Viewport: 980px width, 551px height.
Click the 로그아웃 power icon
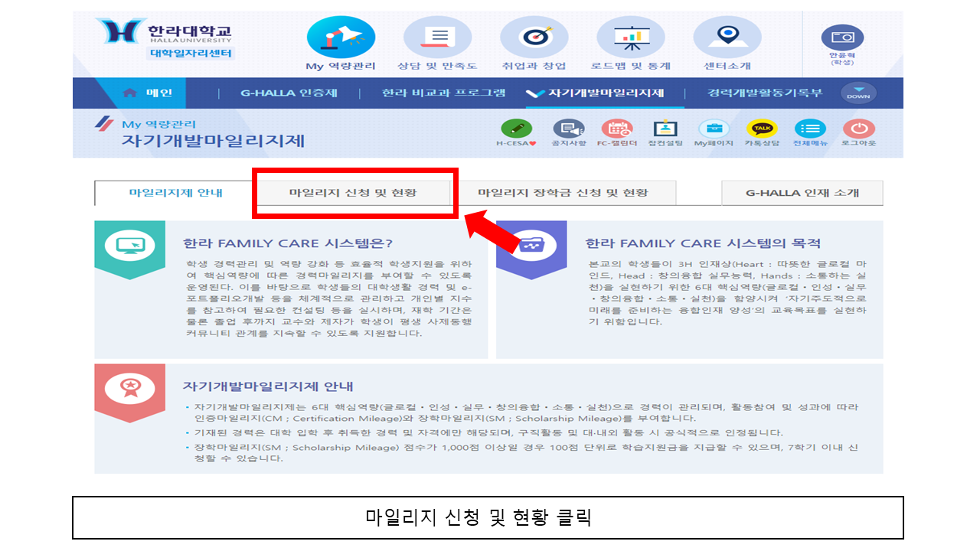coord(858,129)
